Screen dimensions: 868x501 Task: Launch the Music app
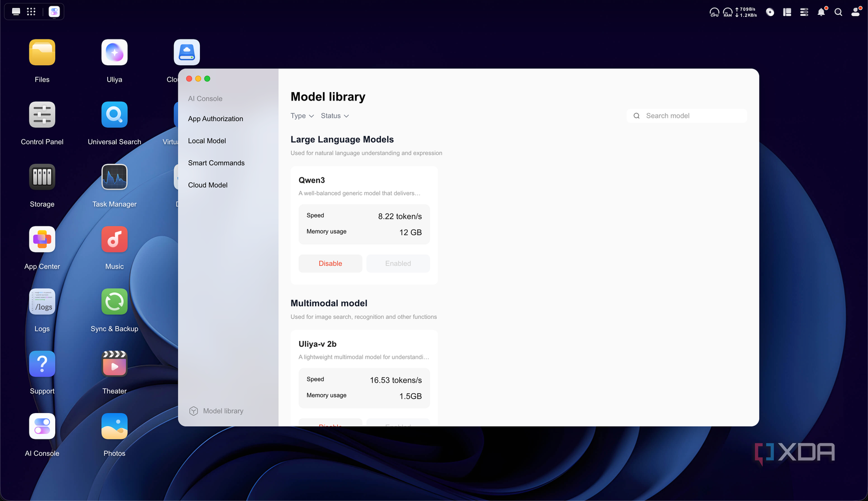(115, 239)
